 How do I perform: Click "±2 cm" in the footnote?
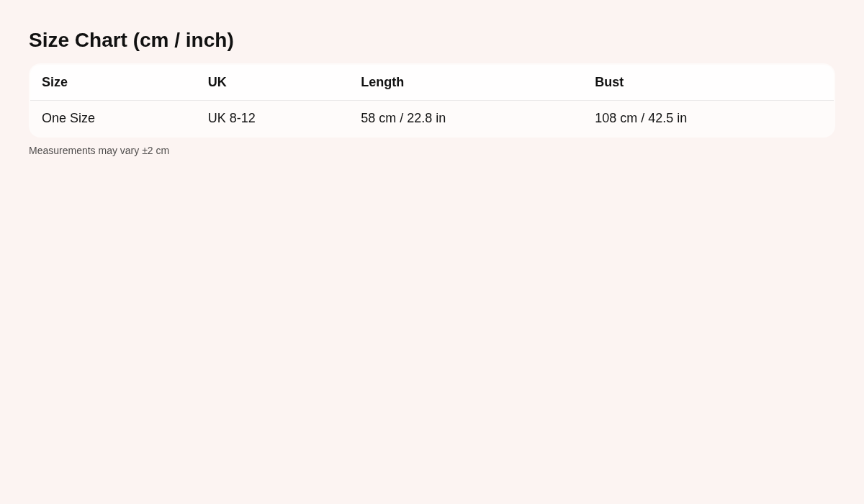[156, 150]
